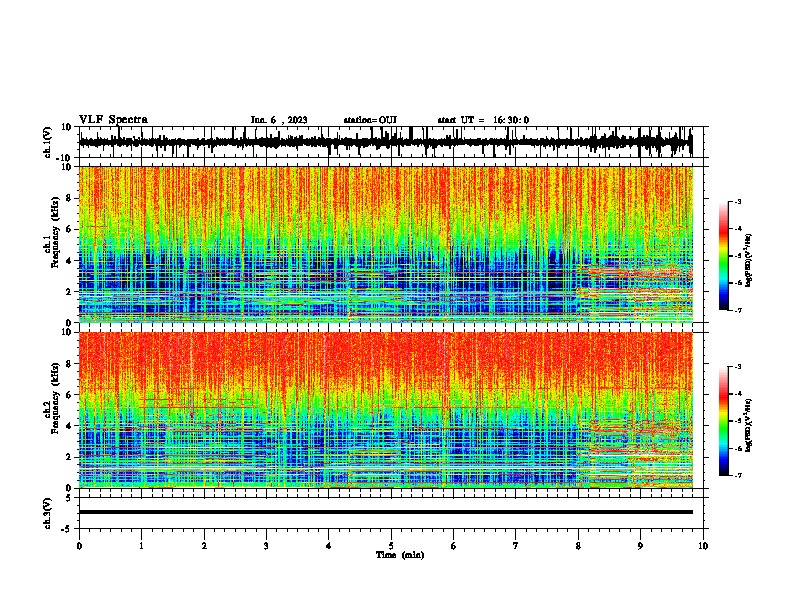Click the "-5" tick on ch.3(V) axis
Screen dimensions: 792x612
67,529
